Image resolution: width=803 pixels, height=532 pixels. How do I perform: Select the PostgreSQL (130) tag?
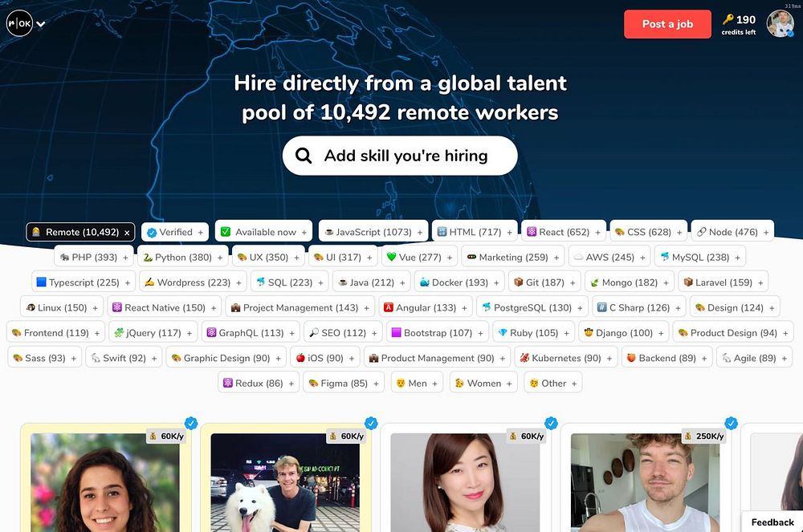click(532, 307)
